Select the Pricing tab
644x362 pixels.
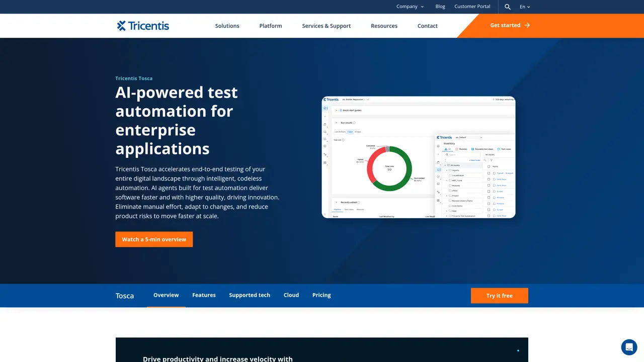coord(321,295)
